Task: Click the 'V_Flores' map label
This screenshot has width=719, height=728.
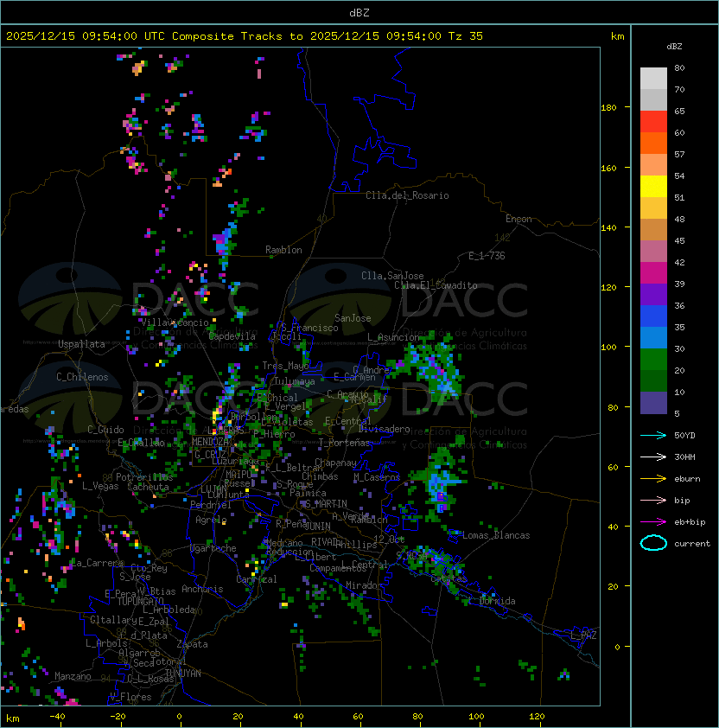Action: point(130,697)
